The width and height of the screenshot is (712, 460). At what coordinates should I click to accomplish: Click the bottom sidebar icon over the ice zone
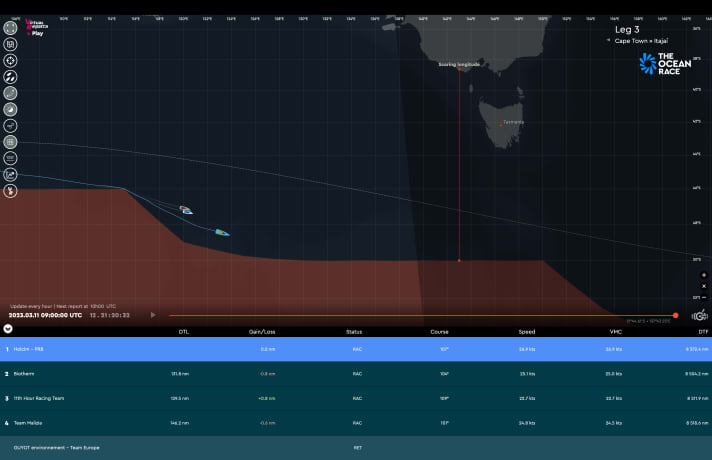coord(10,191)
